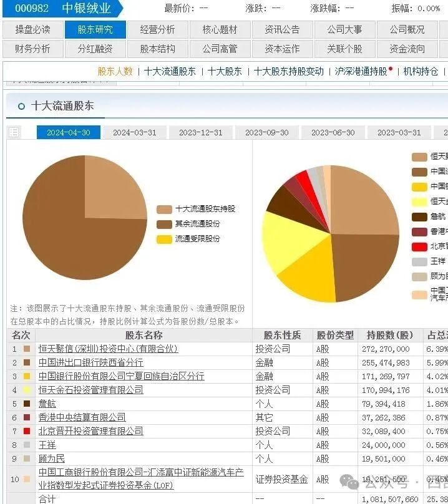Jump to 十大流通股东 section link

(170, 71)
